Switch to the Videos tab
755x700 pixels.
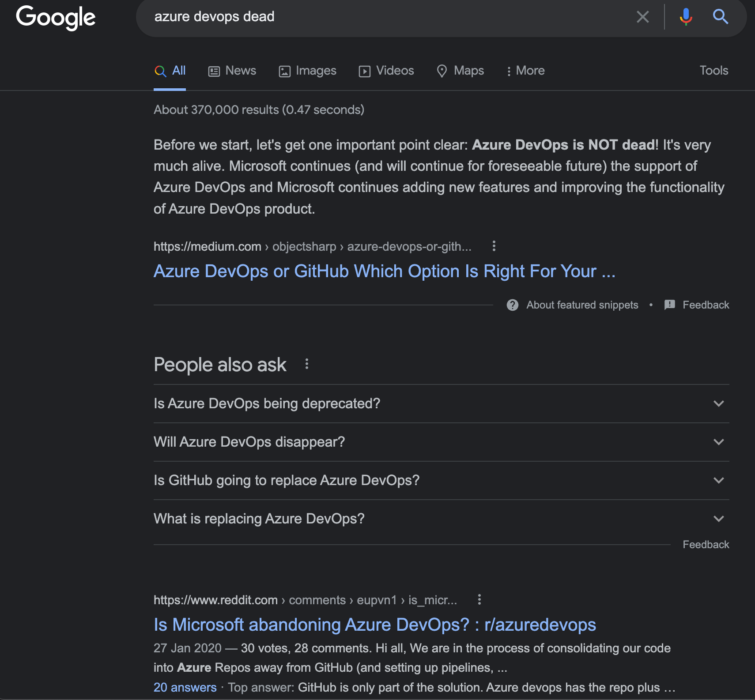386,71
